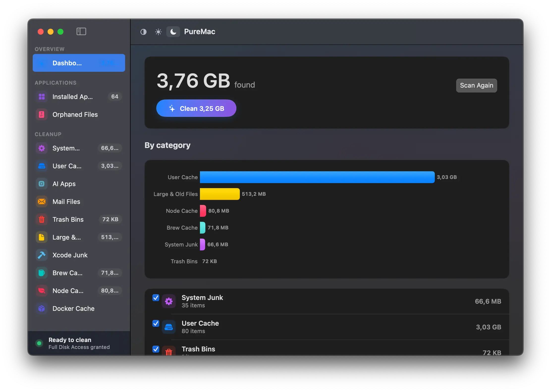Click the blue User Cache bar
This screenshot has height=392, width=551.
317,177
